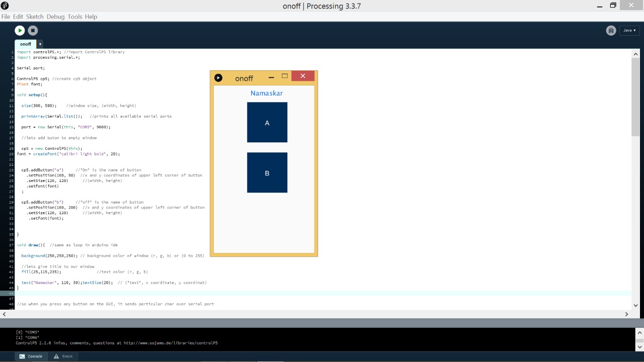Click button A in onoff window
The image size is (644, 362).
[267, 122]
